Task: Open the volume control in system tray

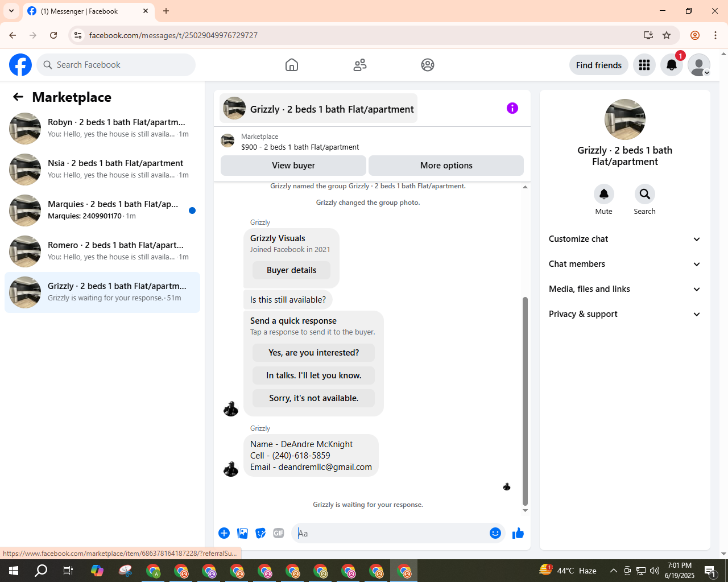Action: (655, 571)
